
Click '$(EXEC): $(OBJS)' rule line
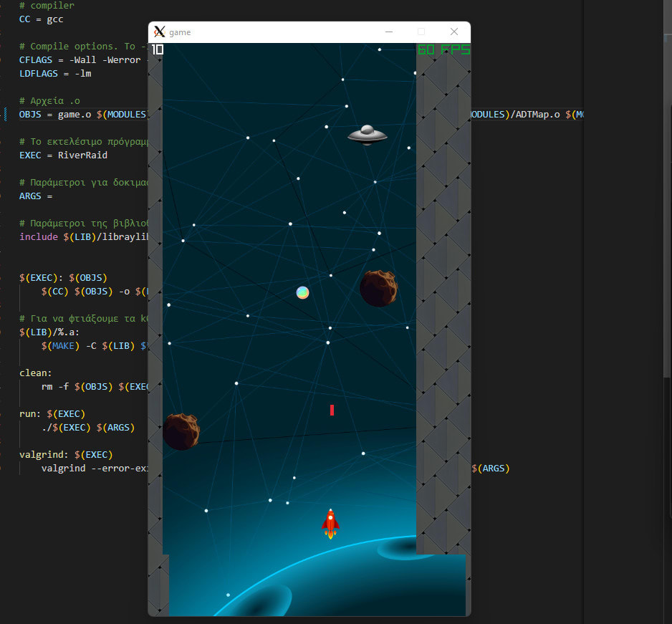point(63,278)
